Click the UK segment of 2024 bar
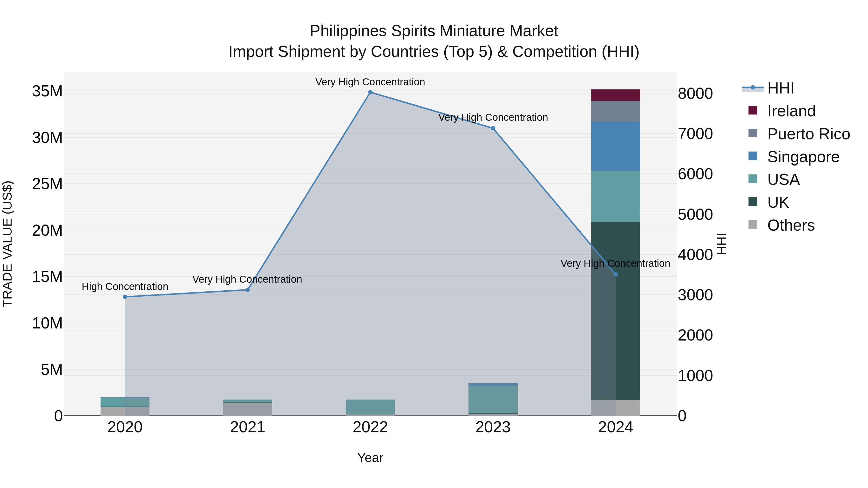This screenshot has height=488, width=868. click(616, 311)
